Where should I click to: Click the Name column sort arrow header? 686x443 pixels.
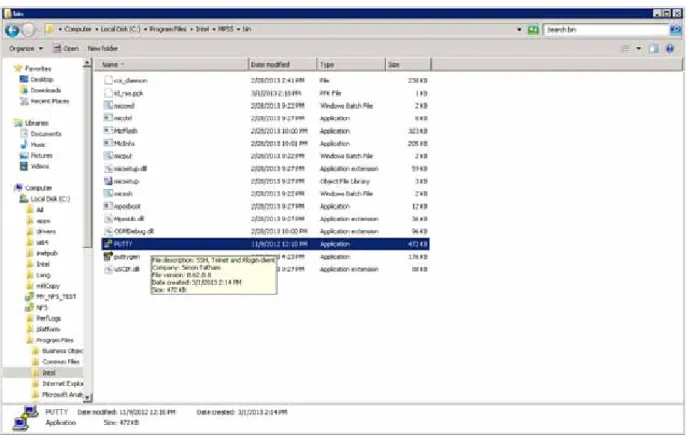tap(171, 65)
